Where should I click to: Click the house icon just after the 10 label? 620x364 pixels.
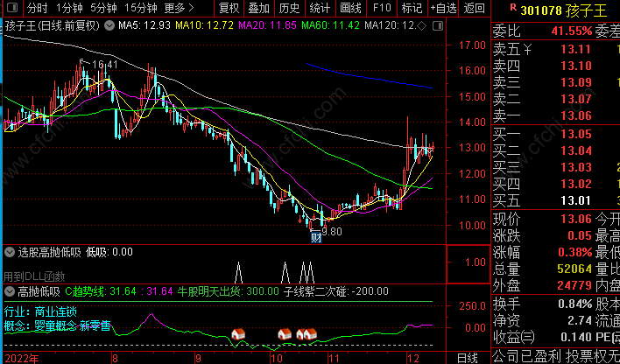285,334
